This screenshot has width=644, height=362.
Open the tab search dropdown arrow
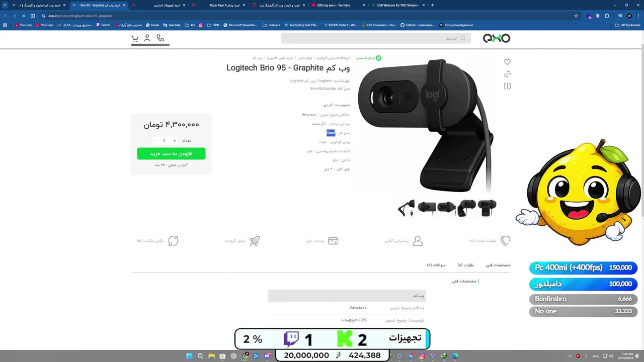[x=6, y=5]
